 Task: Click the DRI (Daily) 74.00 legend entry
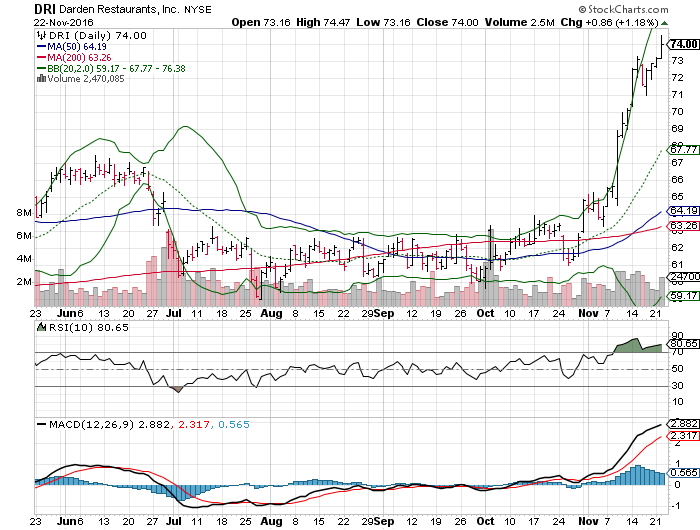(x=97, y=35)
